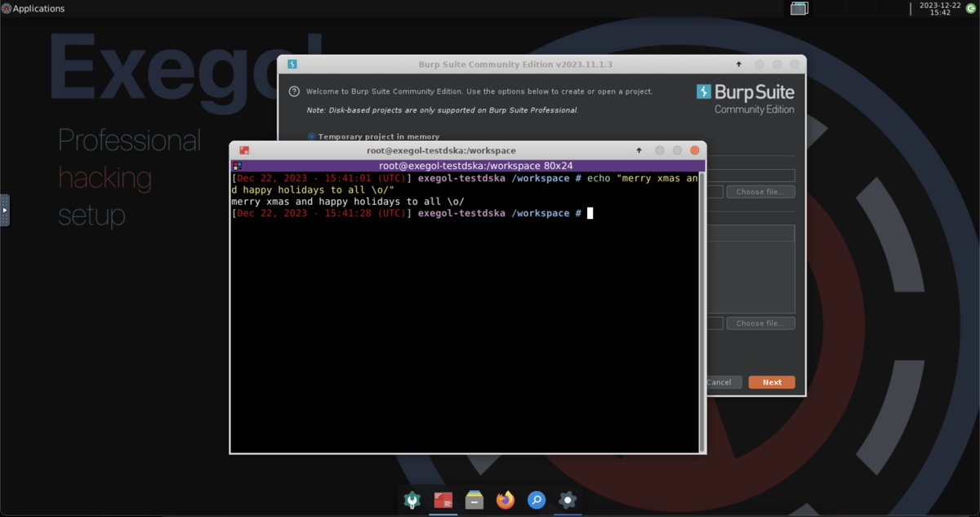Minimize the terminal window
Viewport: 980px width, 517px height.
659,150
